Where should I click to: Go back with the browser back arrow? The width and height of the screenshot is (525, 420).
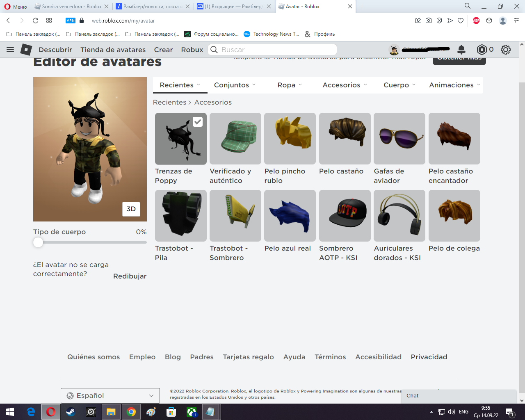pyautogui.click(x=8, y=21)
